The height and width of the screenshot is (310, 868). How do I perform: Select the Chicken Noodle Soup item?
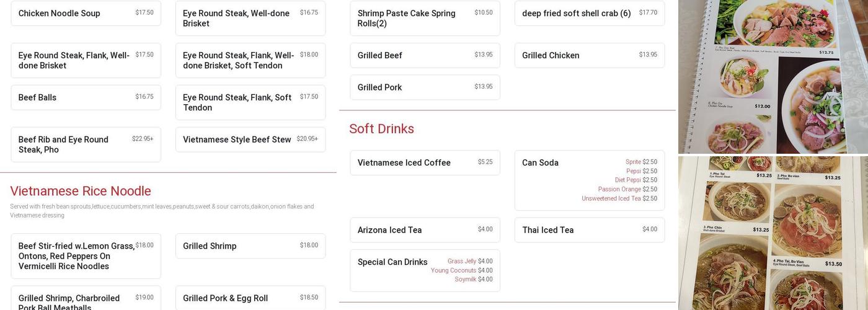86,14
